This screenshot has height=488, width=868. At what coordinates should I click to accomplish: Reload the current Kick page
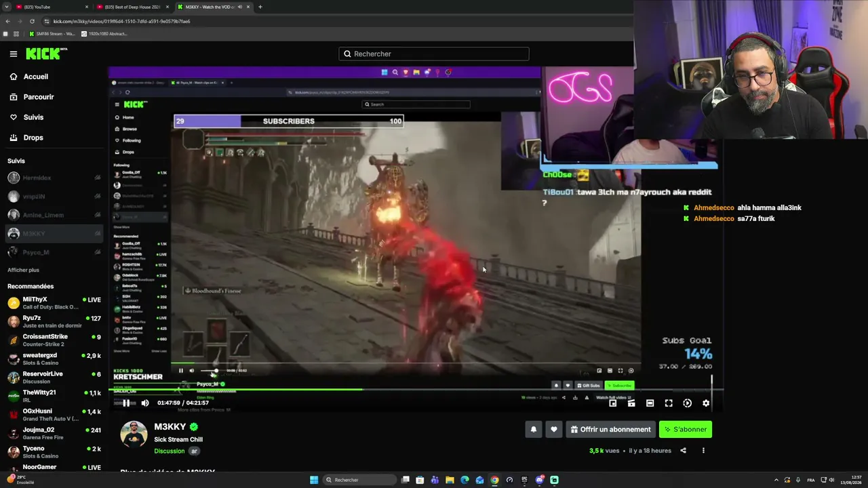[x=32, y=21]
